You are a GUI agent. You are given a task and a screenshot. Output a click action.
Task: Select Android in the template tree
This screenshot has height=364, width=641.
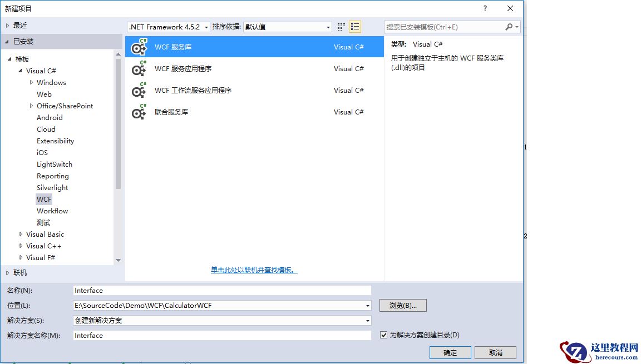(x=50, y=117)
